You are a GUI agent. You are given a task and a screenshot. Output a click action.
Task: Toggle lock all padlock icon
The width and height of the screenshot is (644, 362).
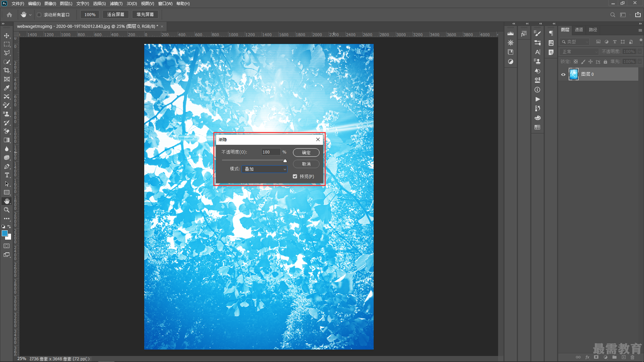605,62
